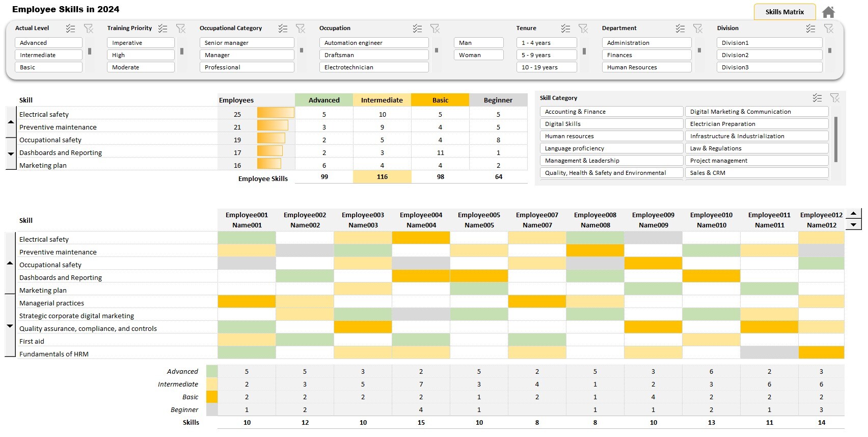Viewport: 868px width, 437px height.
Task: Clear the Tenure slicer filter
Action: [583, 29]
